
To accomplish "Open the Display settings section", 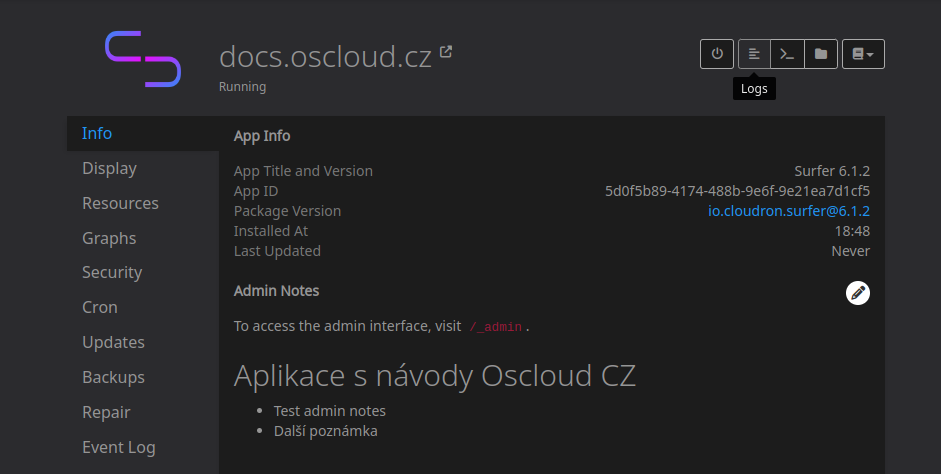I will tap(109, 168).
